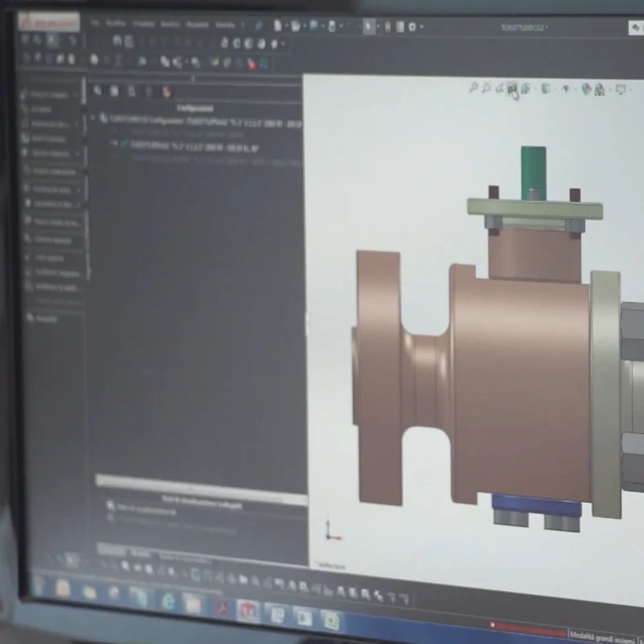Click the Apply Scene icon
This screenshot has width=644, height=644.
(600, 89)
